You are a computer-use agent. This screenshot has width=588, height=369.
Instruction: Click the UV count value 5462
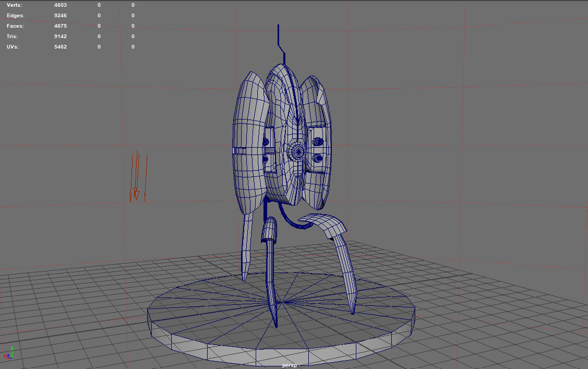[61, 47]
